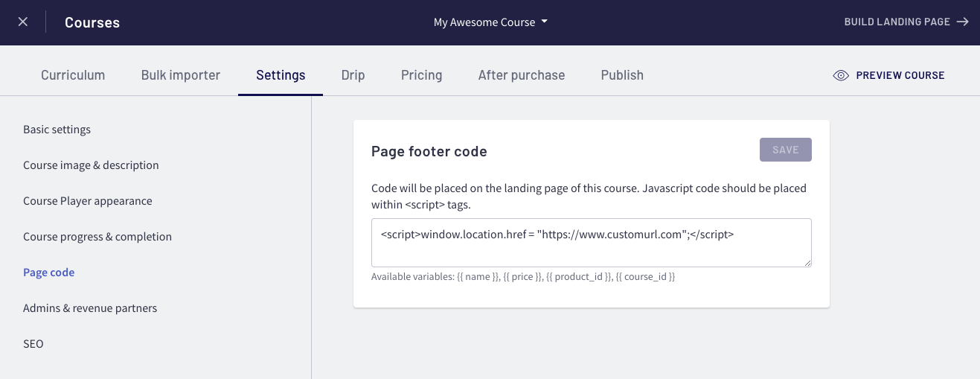Click the Available variables hint text
This screenshot has width=980, height=379.
[523, 277]
